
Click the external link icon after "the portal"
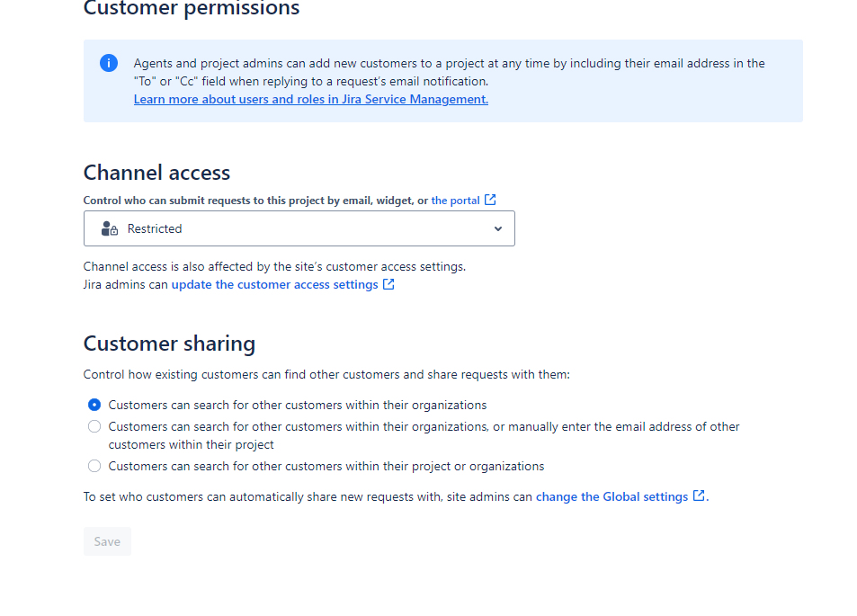(489, 200)
